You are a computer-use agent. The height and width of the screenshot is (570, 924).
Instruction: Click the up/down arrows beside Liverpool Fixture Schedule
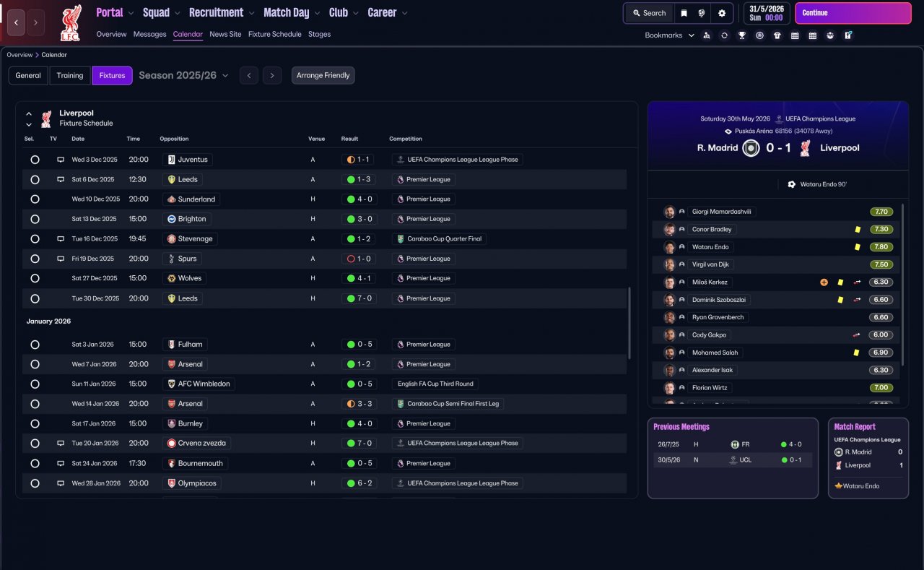[29, 118]
